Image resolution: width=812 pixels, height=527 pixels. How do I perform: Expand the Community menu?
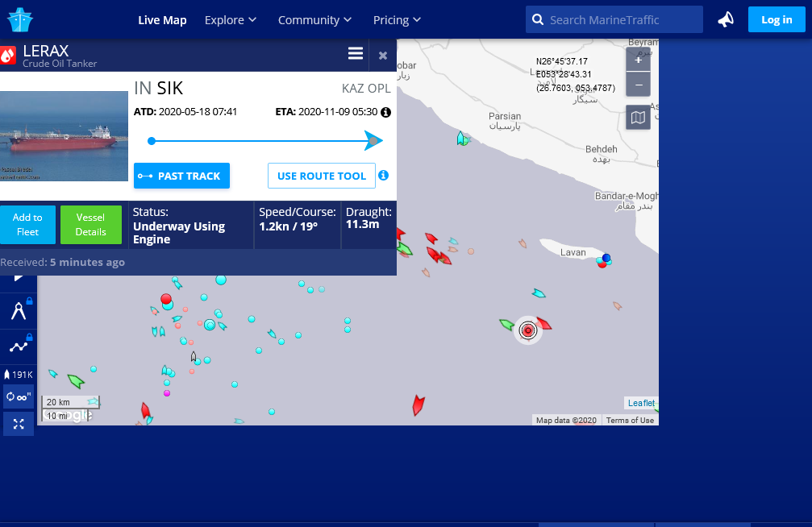[x=314, y=20]
